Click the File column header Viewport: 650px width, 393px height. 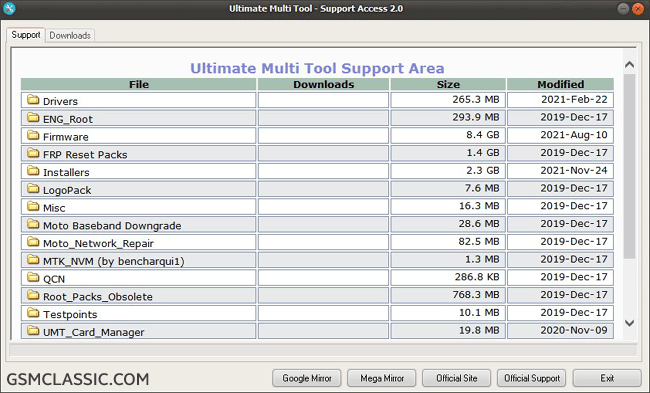point(138,84)
